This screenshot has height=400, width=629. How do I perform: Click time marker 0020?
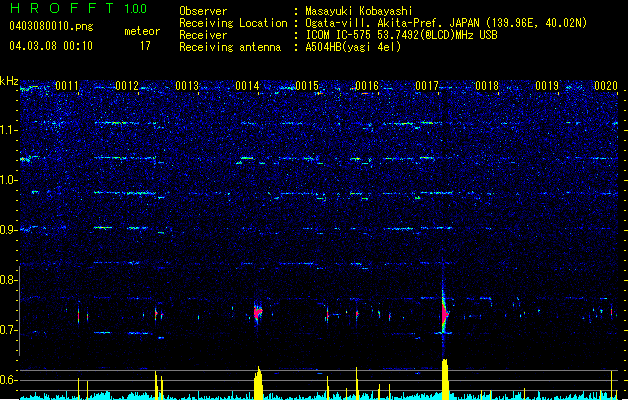[x=606, y=86]
